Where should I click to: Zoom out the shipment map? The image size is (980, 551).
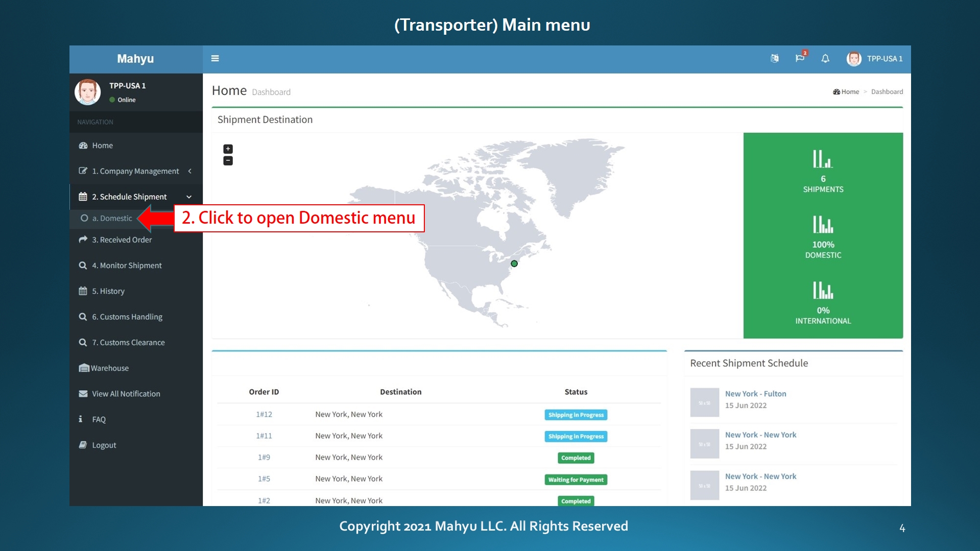click(x=228, y=161)
